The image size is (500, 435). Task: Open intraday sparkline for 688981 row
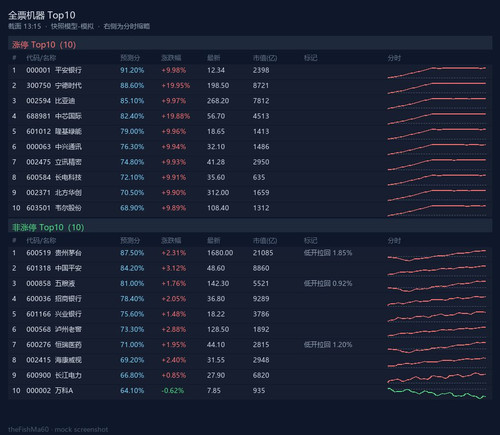pos(437,118)
